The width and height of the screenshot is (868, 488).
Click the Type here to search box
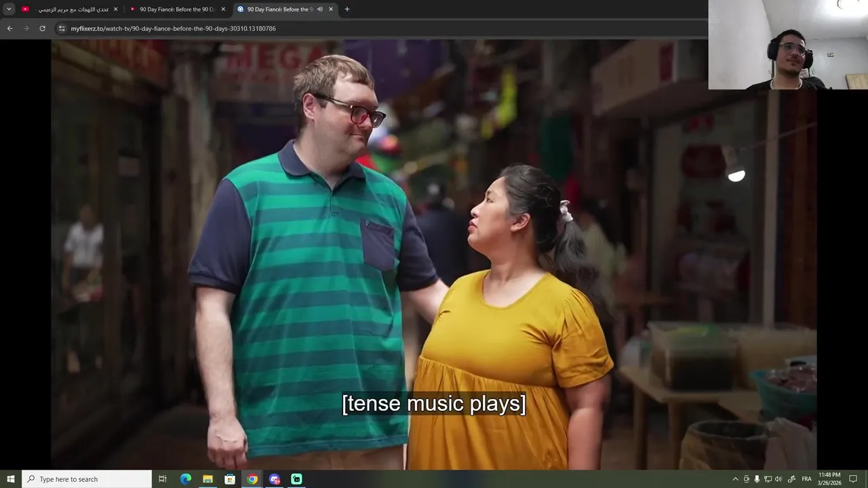(87, 479)
